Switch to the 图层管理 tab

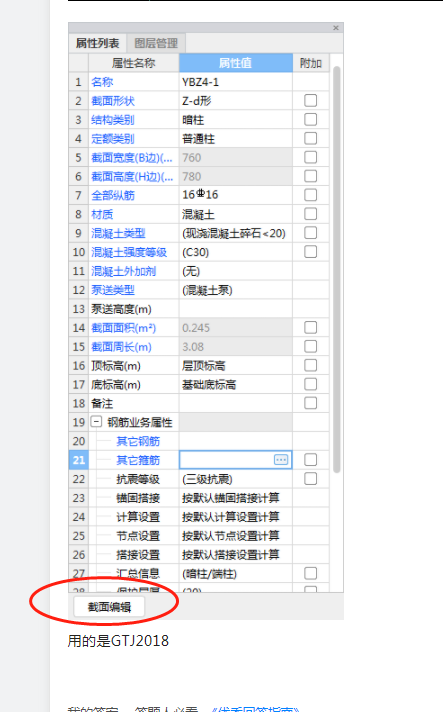(x=156, y=43)
